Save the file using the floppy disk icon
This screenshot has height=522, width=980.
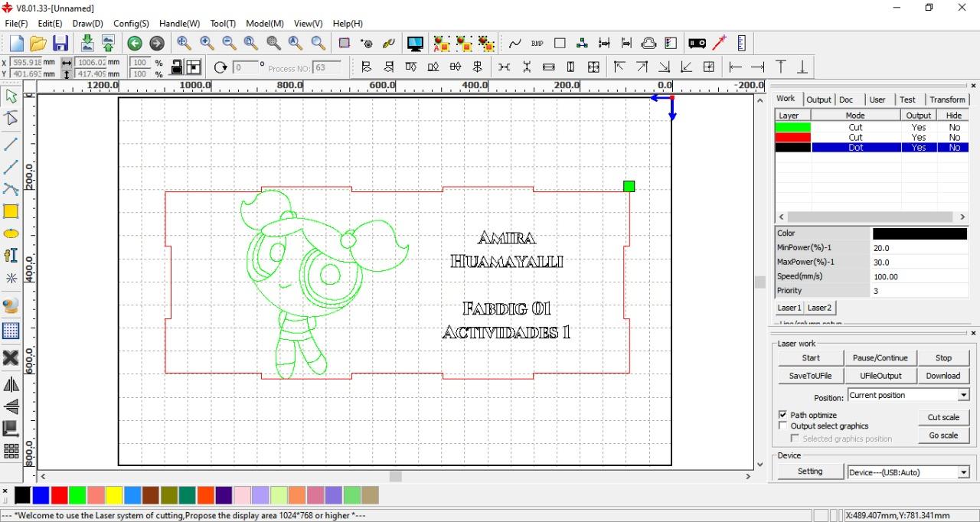click(60, 44)
